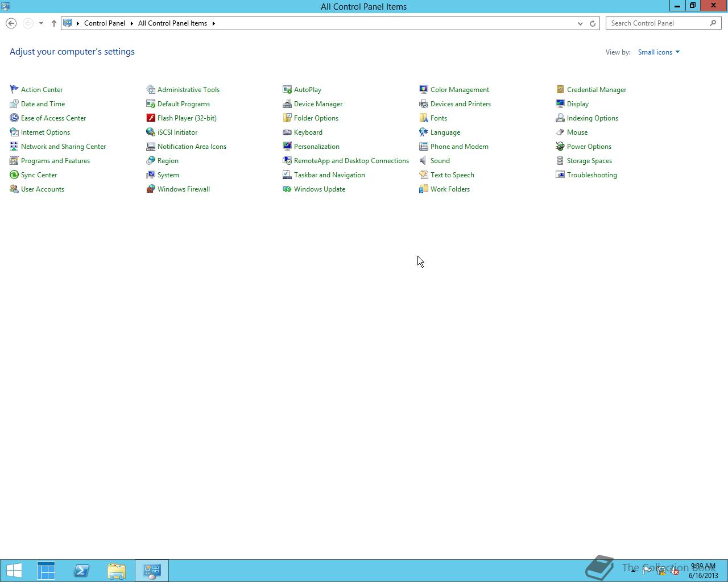Go up one level with the Up arrow
Screen dimensions: 728x582
54,23
